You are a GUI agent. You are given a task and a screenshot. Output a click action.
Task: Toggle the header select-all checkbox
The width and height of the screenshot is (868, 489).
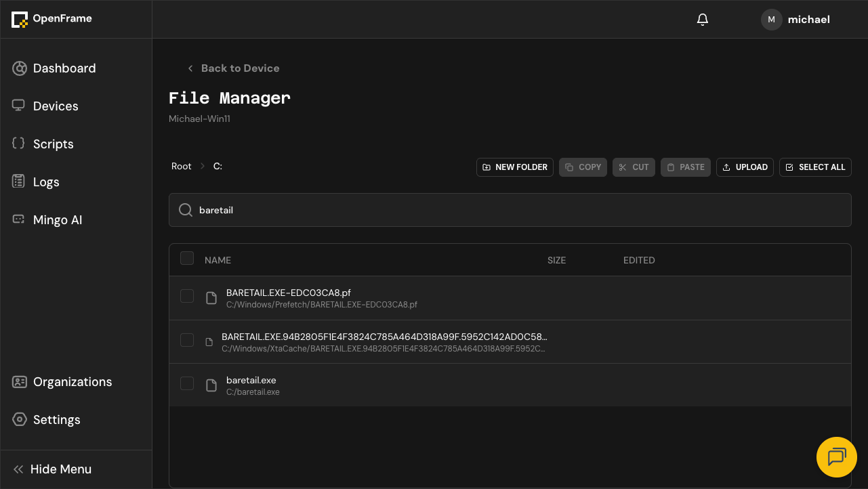pyautogui.click(x=187, y=258)
